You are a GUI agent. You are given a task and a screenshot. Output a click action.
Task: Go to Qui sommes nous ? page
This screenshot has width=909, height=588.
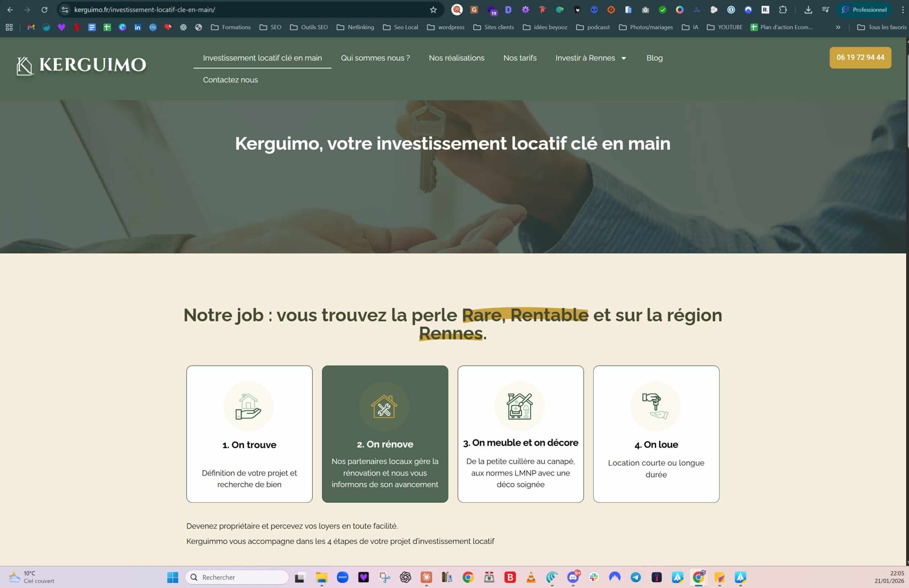[375, 58]
